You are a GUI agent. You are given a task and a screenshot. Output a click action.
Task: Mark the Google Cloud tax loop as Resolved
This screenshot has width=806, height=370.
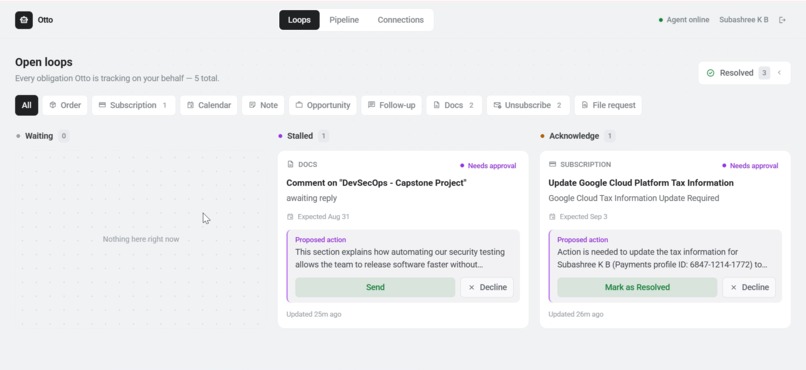pos(637,287)
